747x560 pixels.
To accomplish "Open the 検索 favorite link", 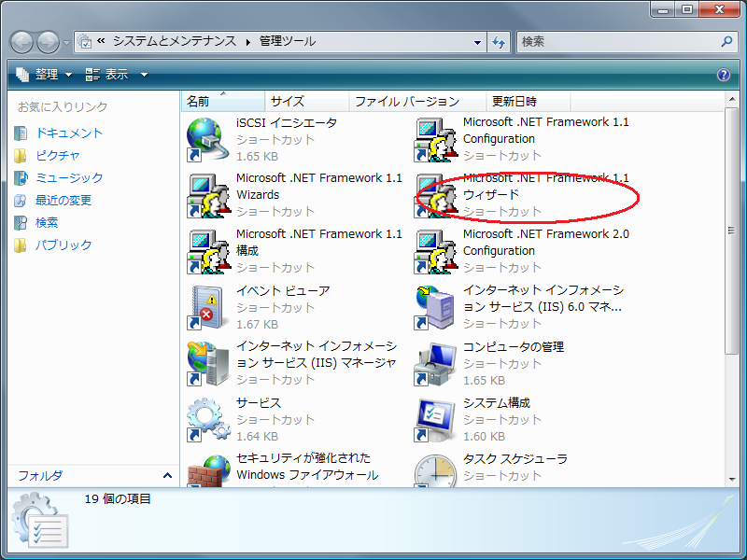I will pyautogui.click(x=47, y=223).
